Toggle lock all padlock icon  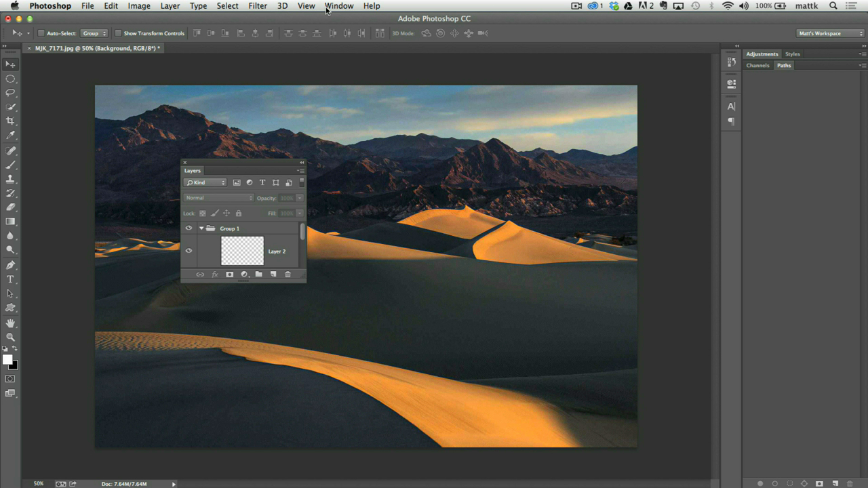click(x=238, y=213)
